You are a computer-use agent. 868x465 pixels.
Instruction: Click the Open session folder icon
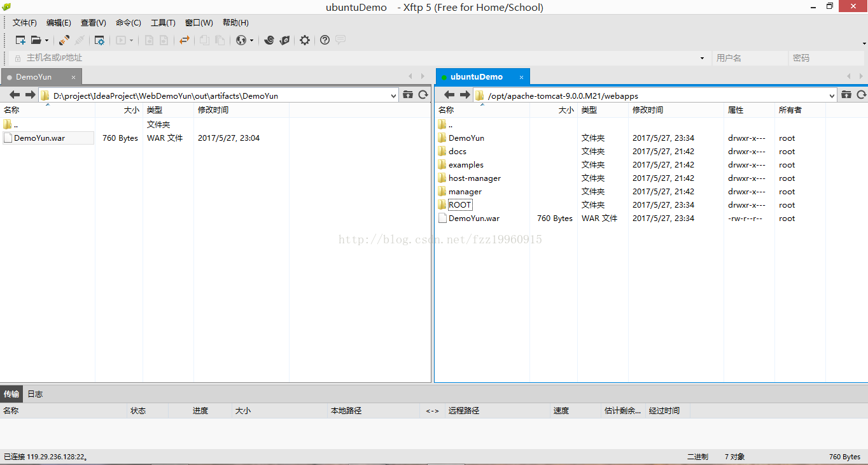[x=36, y=40]
